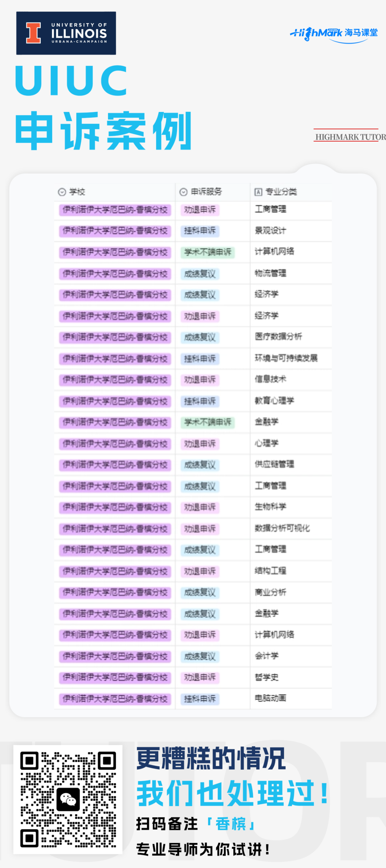Screen dimensions: 386x868
Task: Click the 劝退申诉 tag in 哲学史 row
Action: click(200, 677)
